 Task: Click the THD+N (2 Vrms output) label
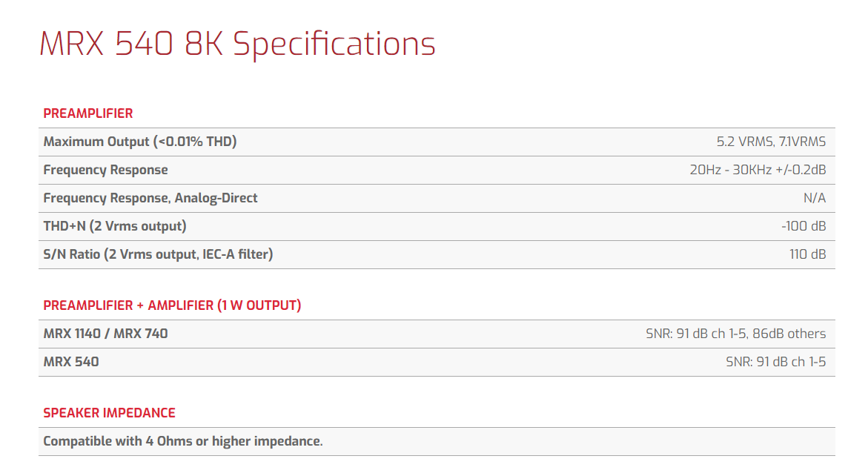tap(115, 226)
